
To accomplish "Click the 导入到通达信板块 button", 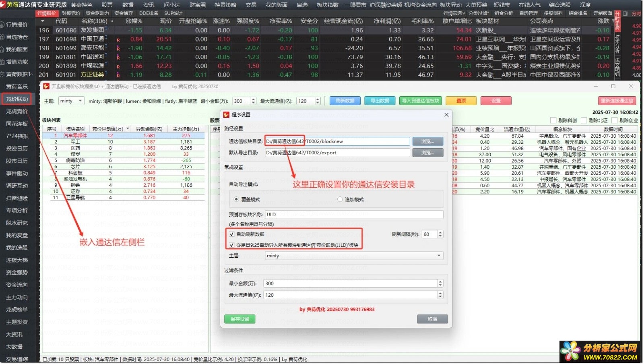I will pos(421,101).
